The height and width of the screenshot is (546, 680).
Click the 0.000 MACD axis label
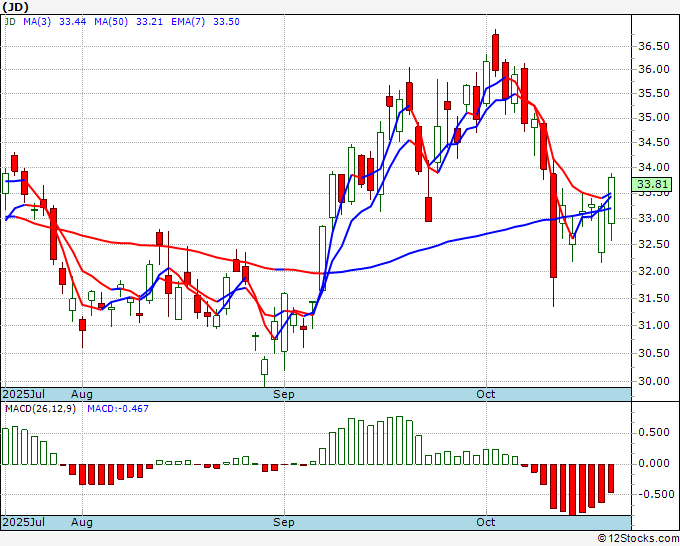(x=654, y=464)
